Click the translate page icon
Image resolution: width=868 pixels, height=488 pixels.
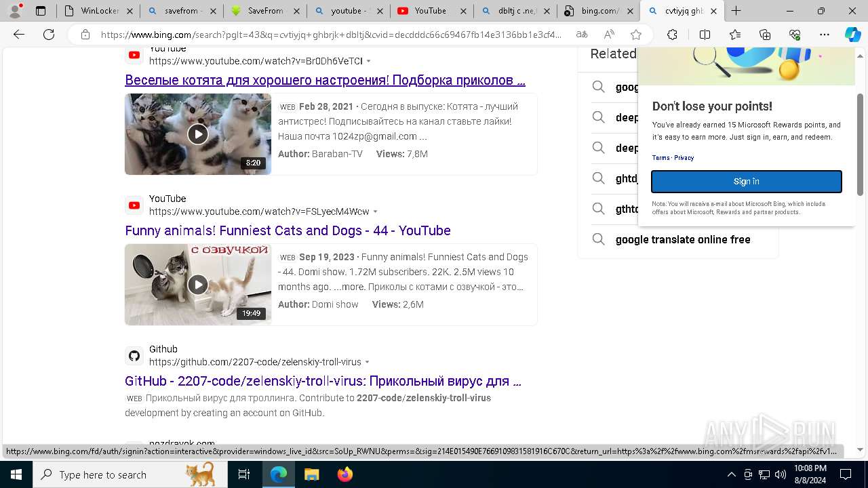point(582,35)
